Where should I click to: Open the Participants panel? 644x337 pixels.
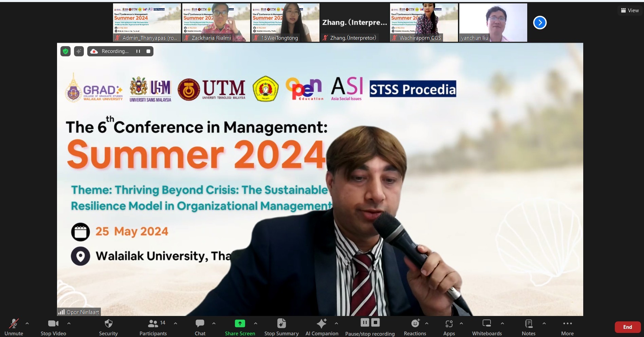coord(153,327)
